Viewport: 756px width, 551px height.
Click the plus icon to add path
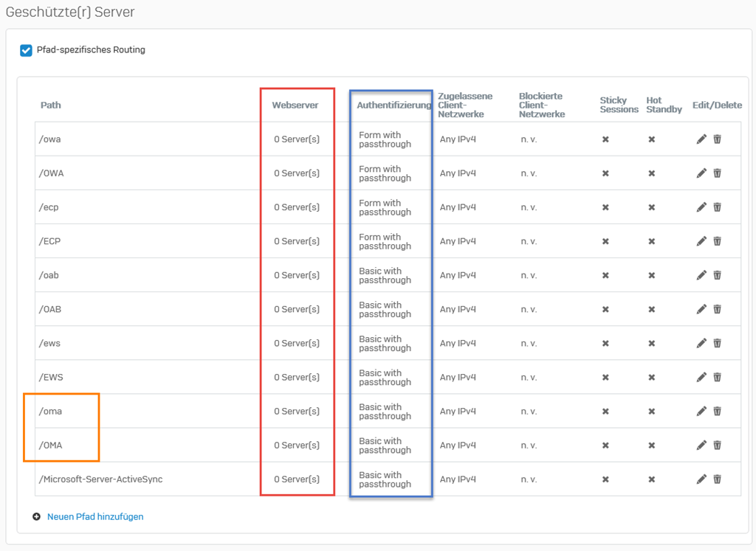(x=37, y=517)
